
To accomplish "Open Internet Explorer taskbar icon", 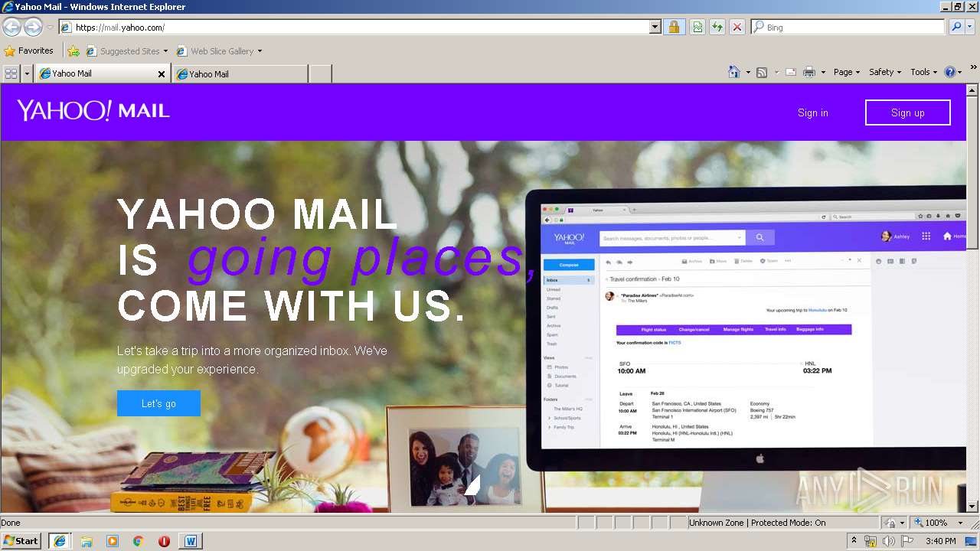I will (x=60, y=541).
